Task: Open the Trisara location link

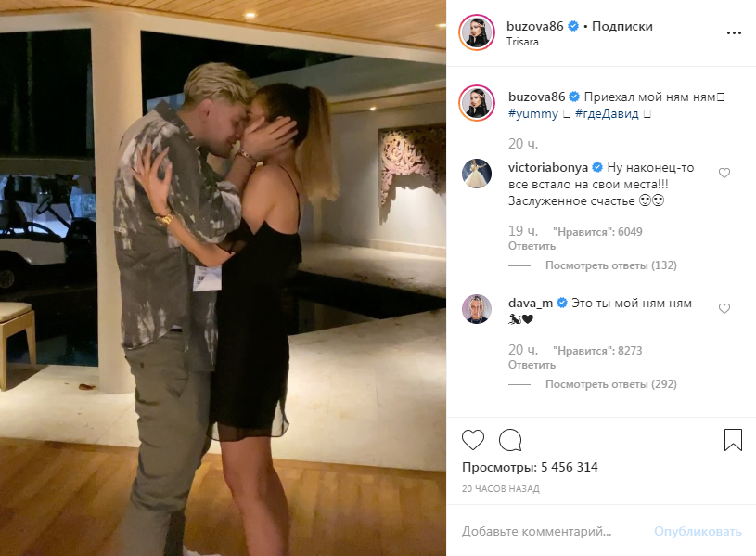Action: point(522,42)
